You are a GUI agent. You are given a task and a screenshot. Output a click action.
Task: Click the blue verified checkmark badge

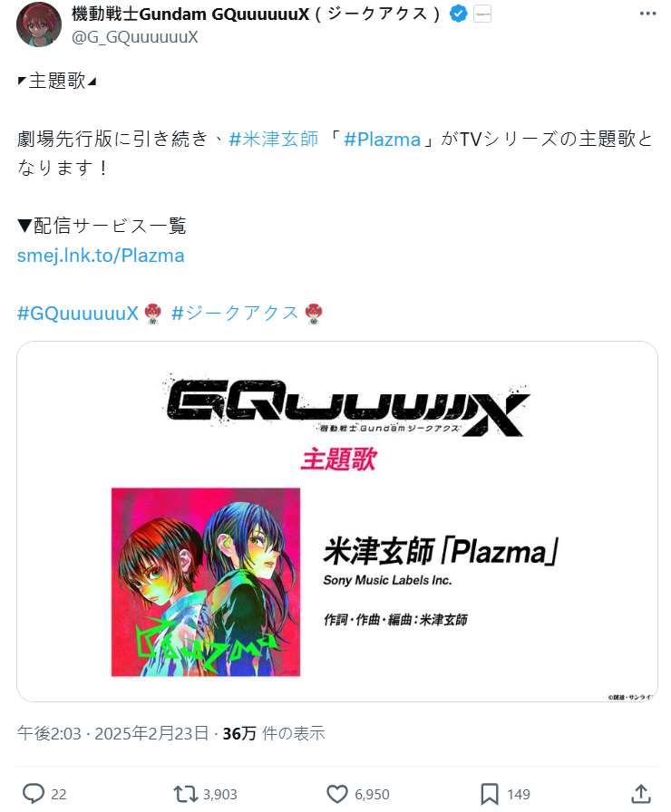tap(459, 14)
